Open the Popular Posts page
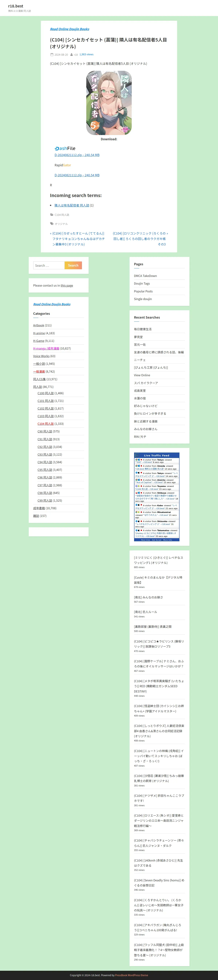This screenshot has width=218, height=980. coord(143,291)
